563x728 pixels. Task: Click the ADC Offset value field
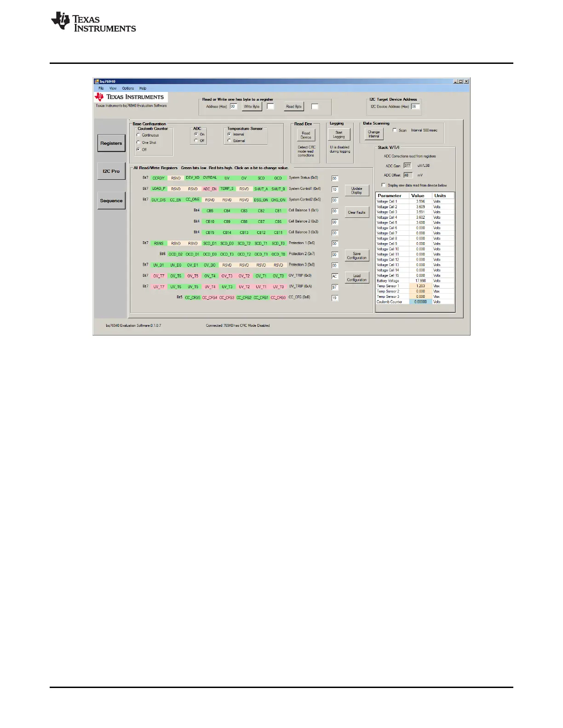pyautogui.click(x=408, y=175)
